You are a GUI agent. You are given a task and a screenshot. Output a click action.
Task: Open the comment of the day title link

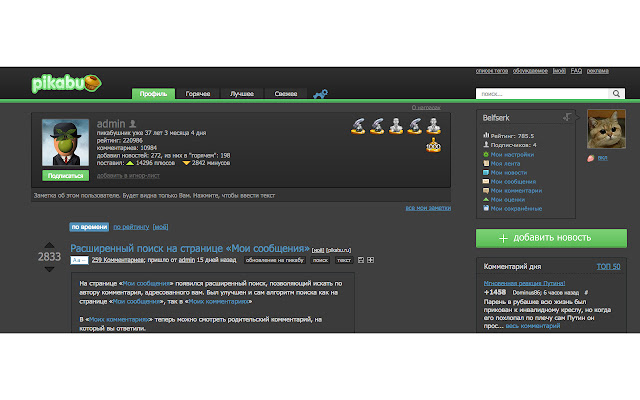click(524, 283)
